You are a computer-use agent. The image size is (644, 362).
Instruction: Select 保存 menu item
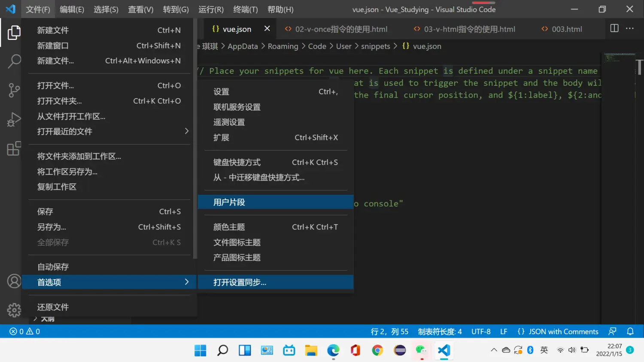pos(109,211)
